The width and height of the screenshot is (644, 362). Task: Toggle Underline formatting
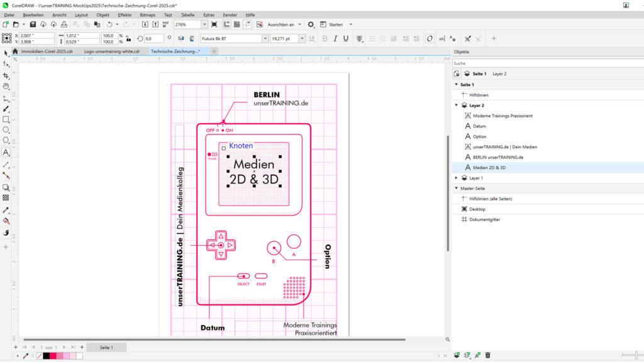pyautogui.click(x=346, y=38)
